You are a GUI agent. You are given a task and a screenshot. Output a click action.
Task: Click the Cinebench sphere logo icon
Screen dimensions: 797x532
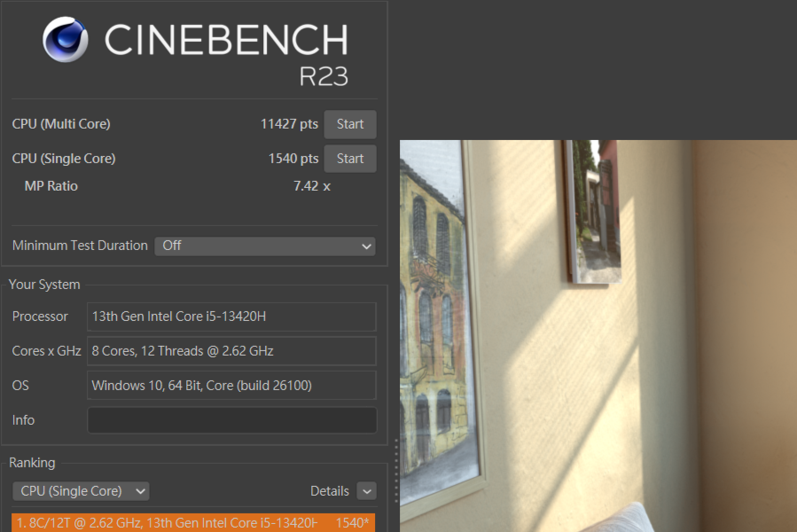[x=65, y=40]
